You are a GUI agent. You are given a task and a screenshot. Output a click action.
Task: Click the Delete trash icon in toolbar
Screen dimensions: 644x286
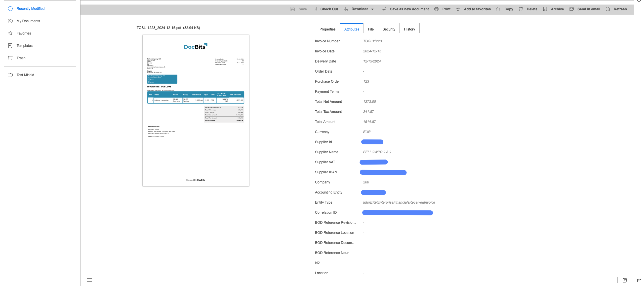521,9
